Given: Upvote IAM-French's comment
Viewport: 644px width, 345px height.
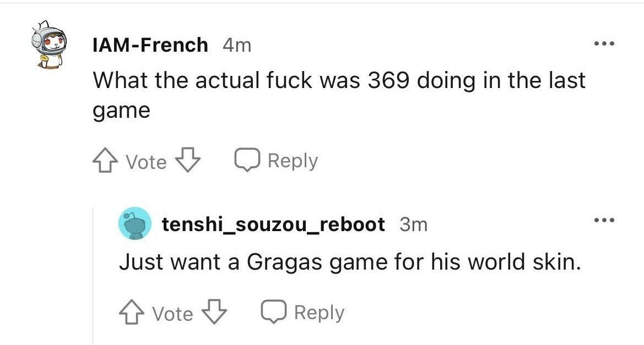Looking at the screenshot, I should (106, 160).
